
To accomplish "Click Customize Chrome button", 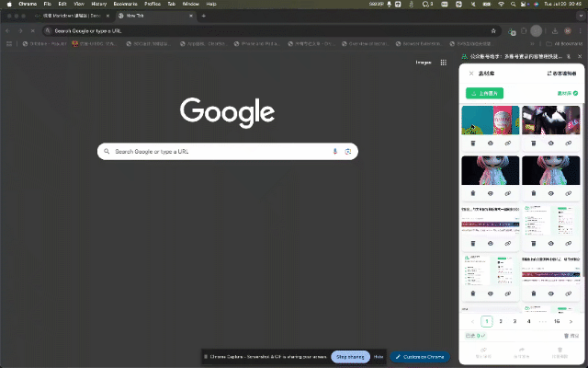I will [420, 357].
